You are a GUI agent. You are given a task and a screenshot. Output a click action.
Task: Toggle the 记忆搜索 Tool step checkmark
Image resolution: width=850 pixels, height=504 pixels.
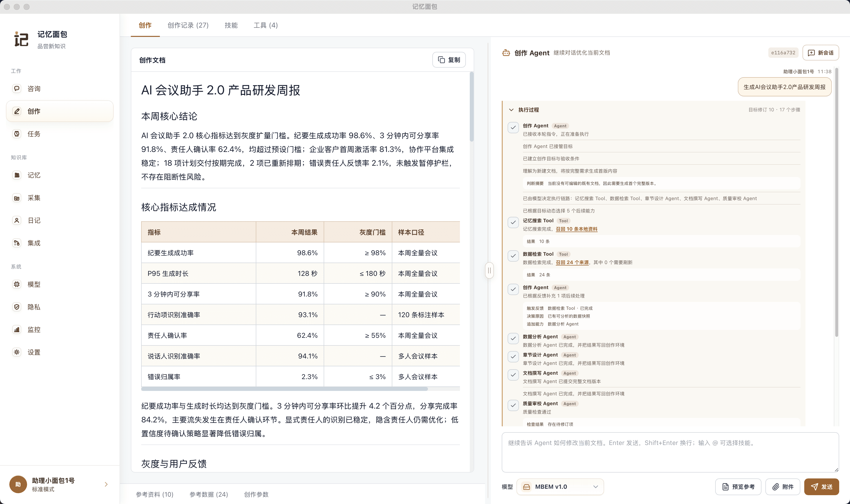click(x=513, y=222)
